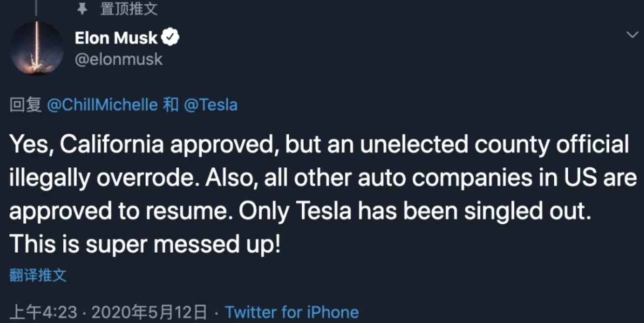Viewport: 644px width, 323px height.
Task: Open the @Tesla mention link
Action: click(x=210, y=105)
